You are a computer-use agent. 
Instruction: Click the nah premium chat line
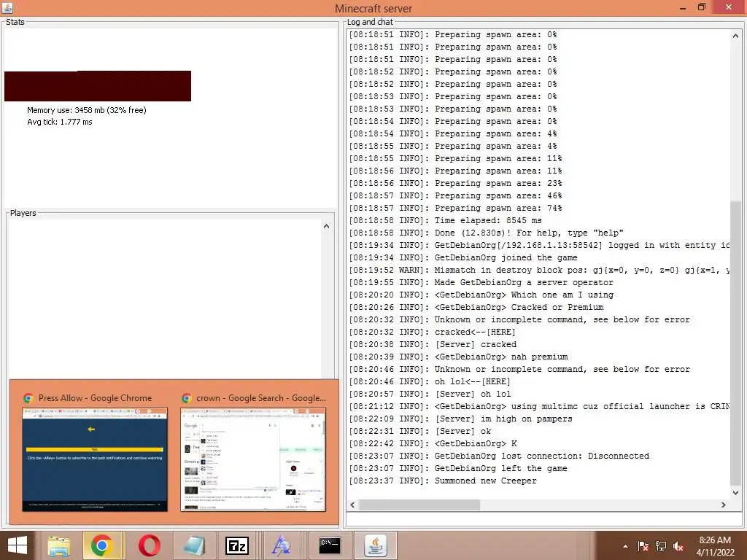click(x=458, y=357)
